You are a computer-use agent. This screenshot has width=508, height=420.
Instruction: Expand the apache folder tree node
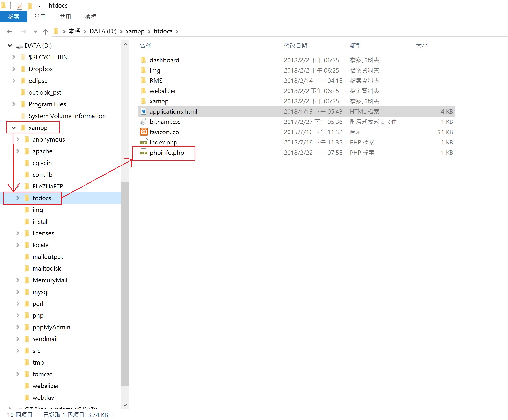[x=18, y=151]
